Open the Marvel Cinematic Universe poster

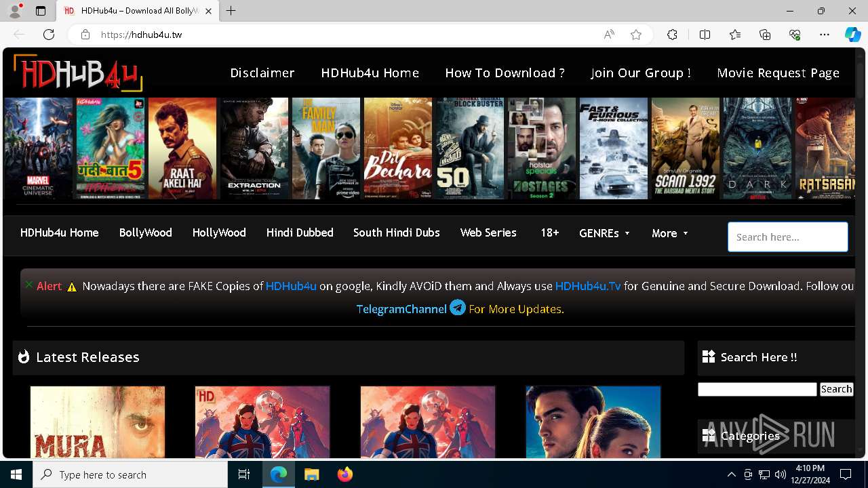click(x=39, y=148)
